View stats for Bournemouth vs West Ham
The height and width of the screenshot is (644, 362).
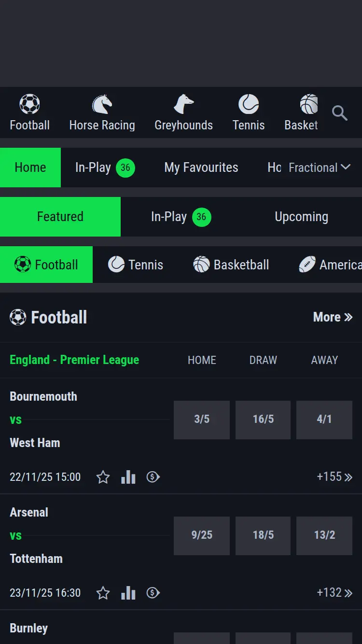click(128, 476)
